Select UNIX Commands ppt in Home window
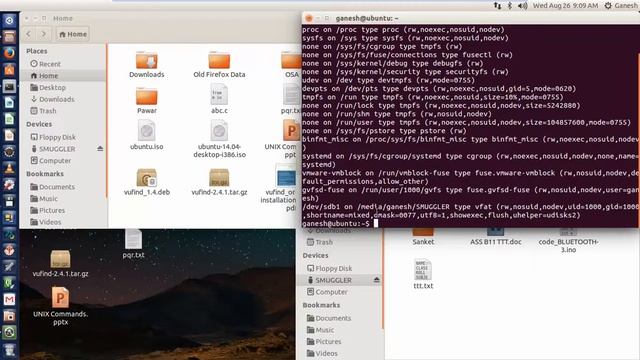 click(x=284, y=139)
